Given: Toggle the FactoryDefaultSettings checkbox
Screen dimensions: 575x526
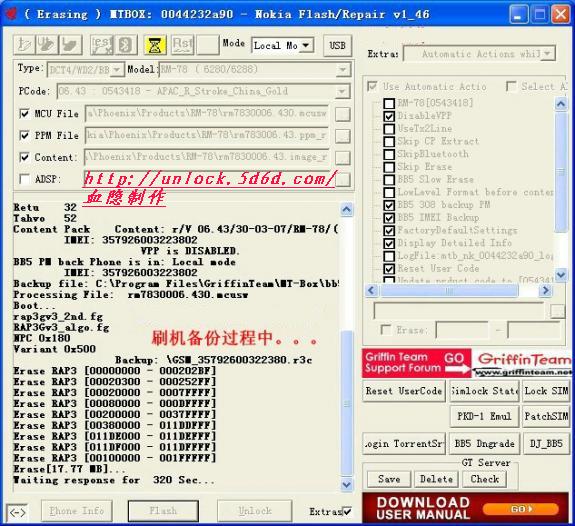Looking at the screenshot, I should coord(389,231).
